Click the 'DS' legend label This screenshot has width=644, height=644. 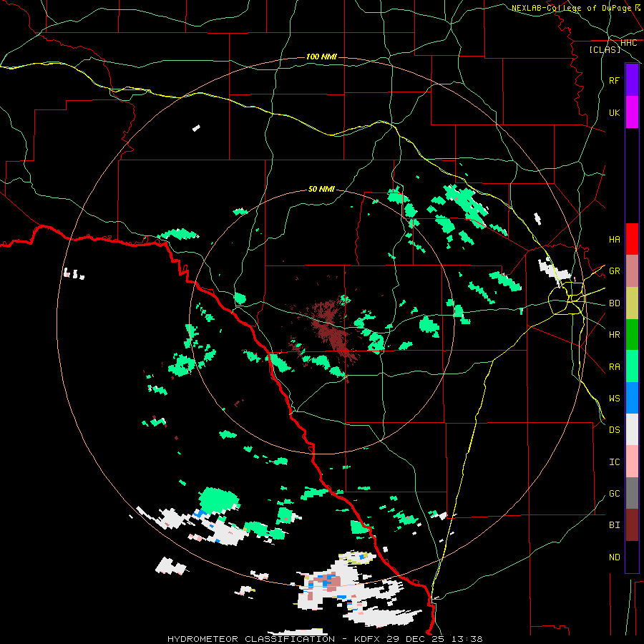pos(614,430)
